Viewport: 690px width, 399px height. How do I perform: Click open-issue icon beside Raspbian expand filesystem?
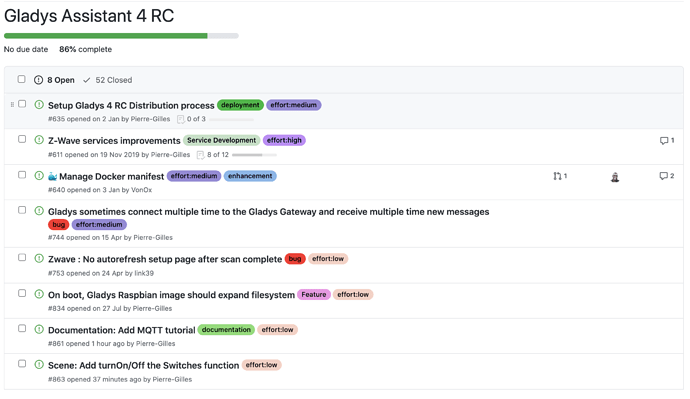coord(39,294)
